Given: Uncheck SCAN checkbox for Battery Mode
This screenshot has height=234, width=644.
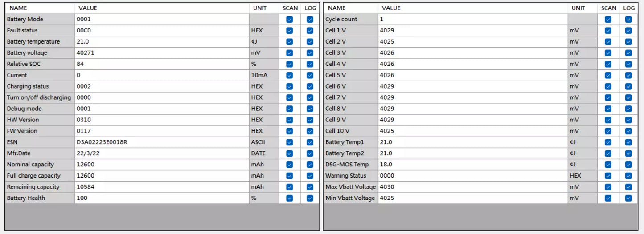Looking at the screenshot, I should tap(290, 20).
